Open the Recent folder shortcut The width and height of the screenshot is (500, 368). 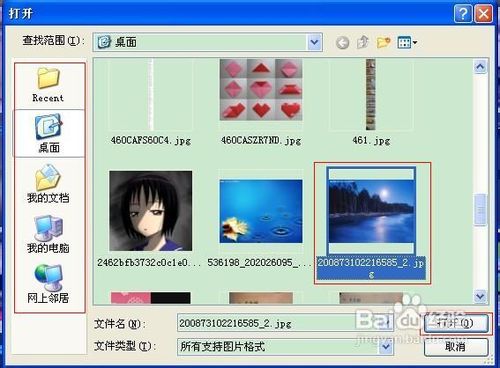point(48,85)
